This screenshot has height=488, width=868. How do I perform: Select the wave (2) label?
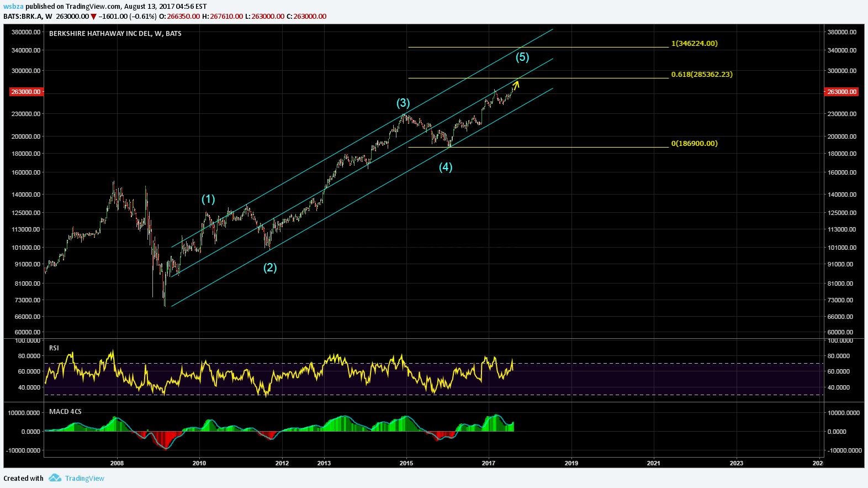[x=269, y=267]
